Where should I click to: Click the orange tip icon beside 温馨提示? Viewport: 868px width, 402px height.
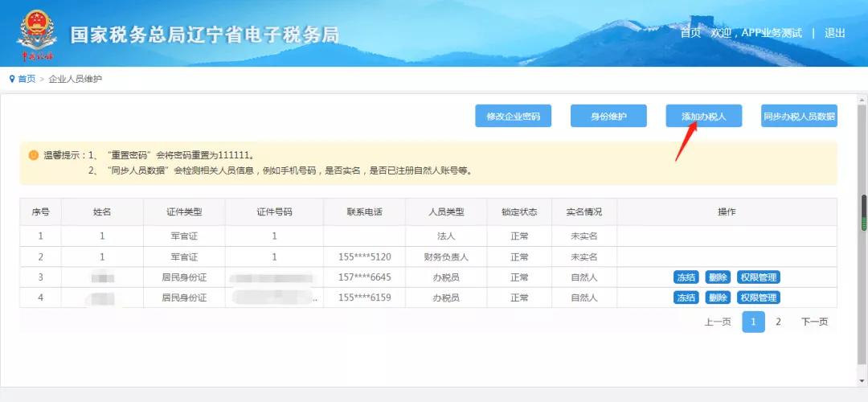34,155
